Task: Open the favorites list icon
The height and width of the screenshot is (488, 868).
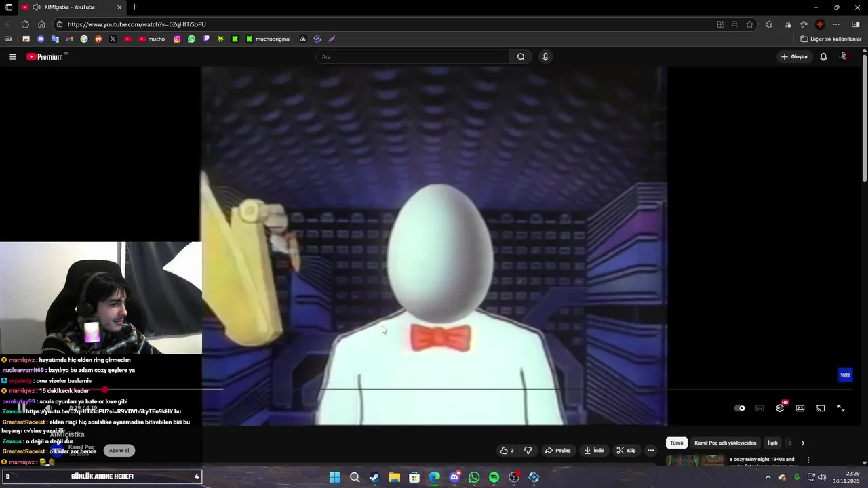Action: click(x=804, y=24)
